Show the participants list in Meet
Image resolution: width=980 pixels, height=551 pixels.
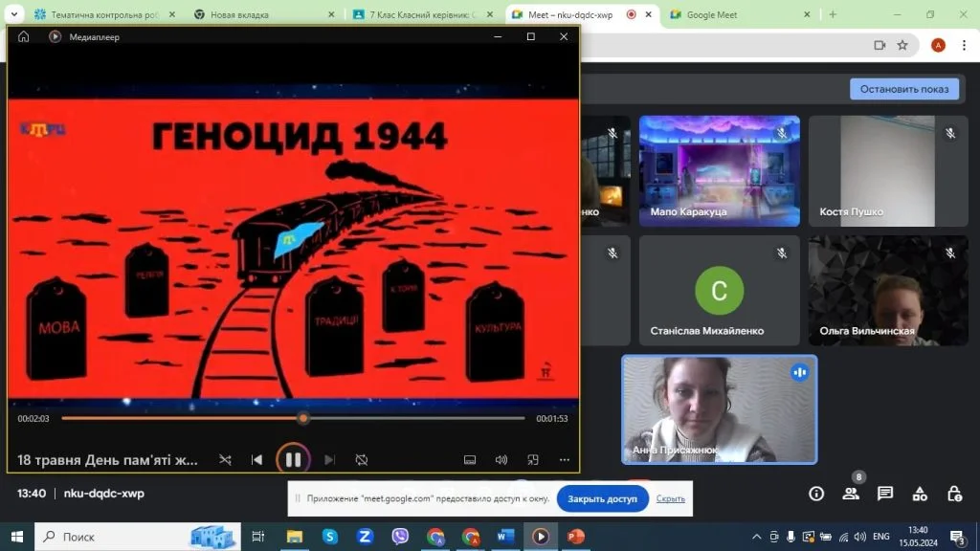851,494
